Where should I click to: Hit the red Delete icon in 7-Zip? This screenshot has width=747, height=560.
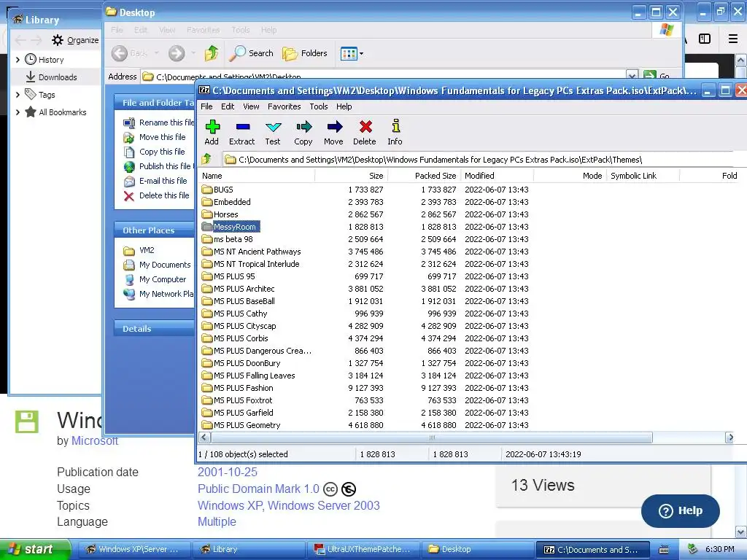tap(365, 132)
